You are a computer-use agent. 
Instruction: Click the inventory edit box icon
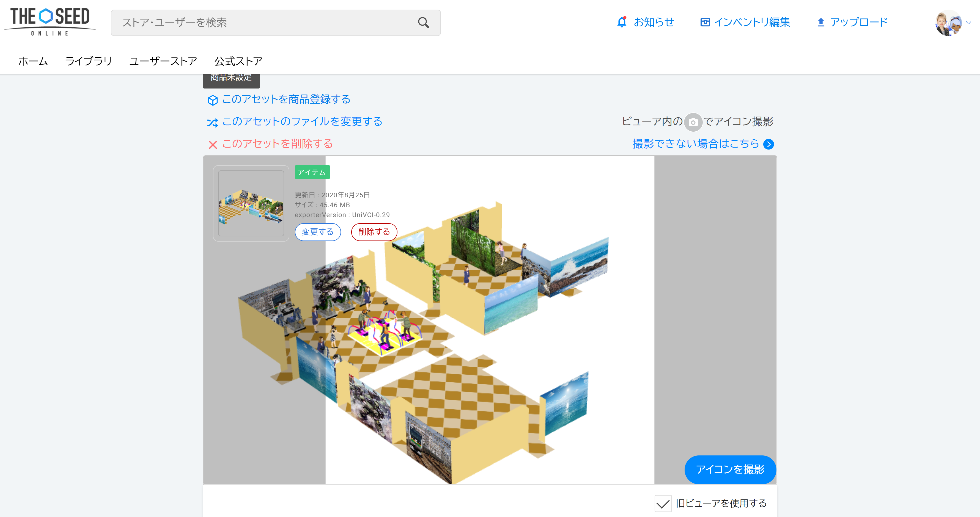[705, 23]
